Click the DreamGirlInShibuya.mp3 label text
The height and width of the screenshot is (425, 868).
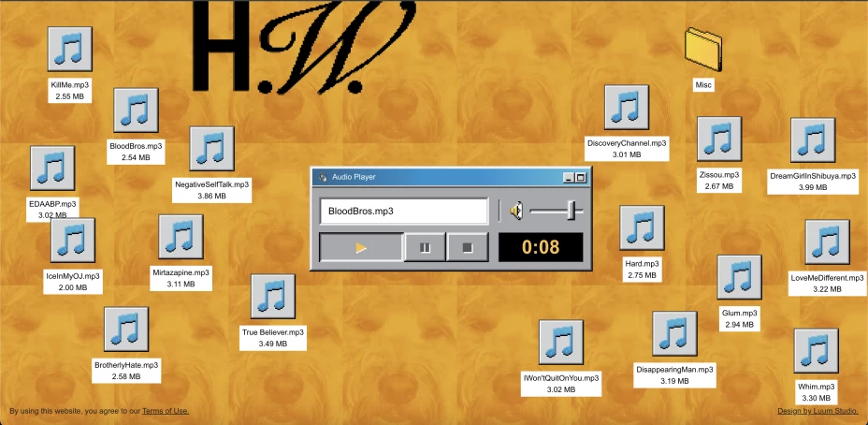813,176
